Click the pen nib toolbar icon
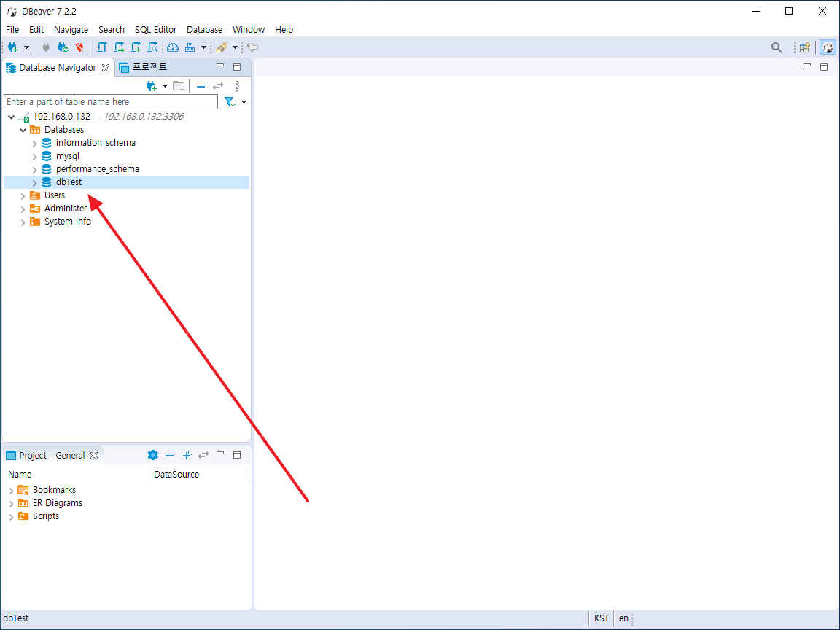 [221, 47]
